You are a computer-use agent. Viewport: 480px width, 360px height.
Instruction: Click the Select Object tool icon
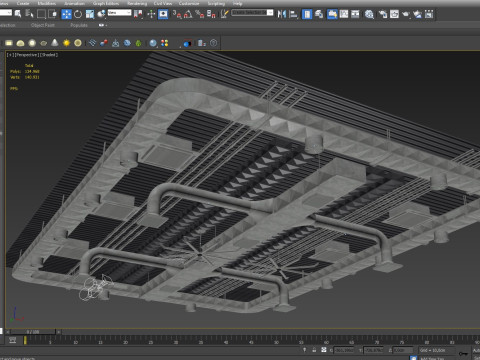[18, 14]
